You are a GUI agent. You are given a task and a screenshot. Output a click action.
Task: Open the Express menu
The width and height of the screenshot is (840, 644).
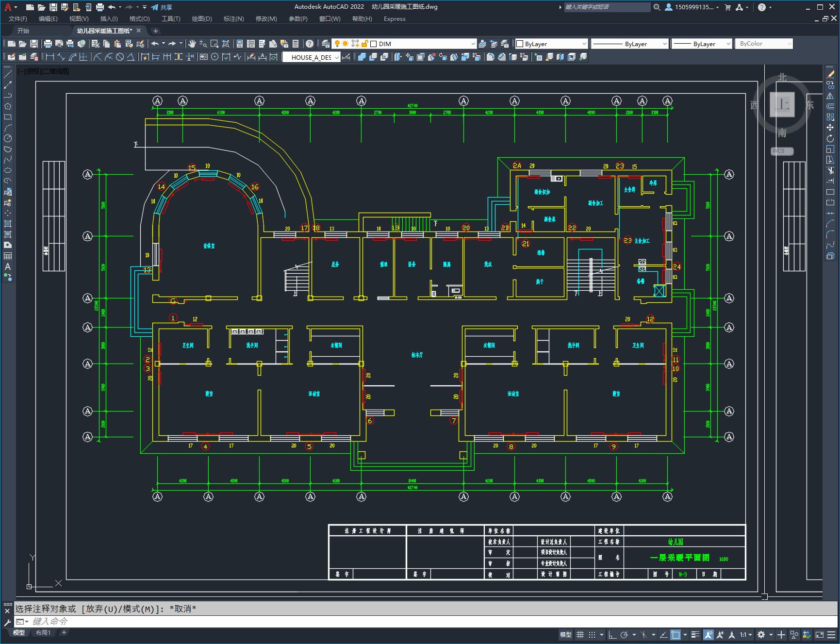click(x=395, y=19)
